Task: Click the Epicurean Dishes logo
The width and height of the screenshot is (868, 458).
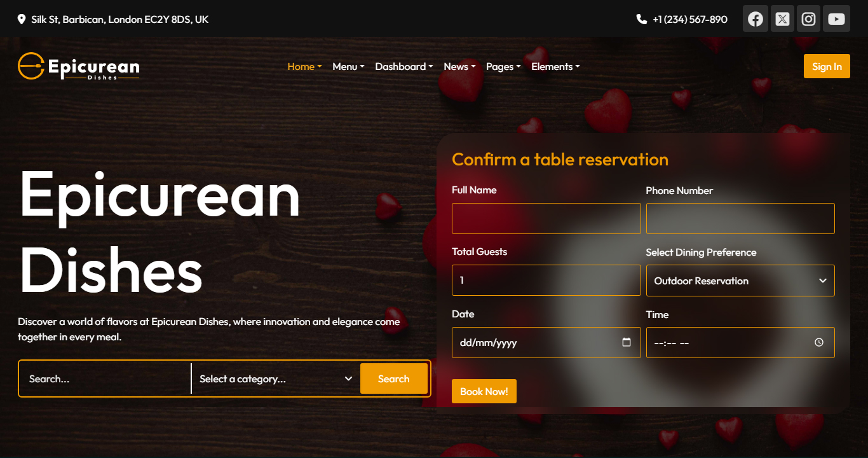Action: coord(79,66)
